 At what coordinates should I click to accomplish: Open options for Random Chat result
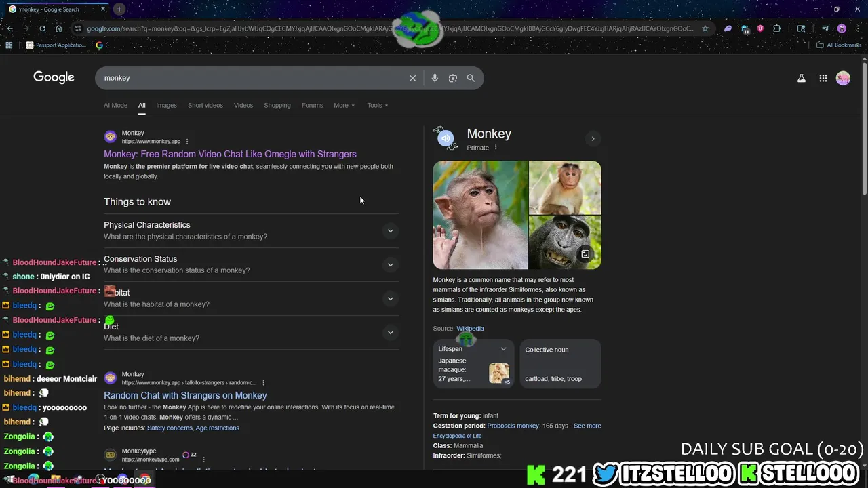click(264, 383)
